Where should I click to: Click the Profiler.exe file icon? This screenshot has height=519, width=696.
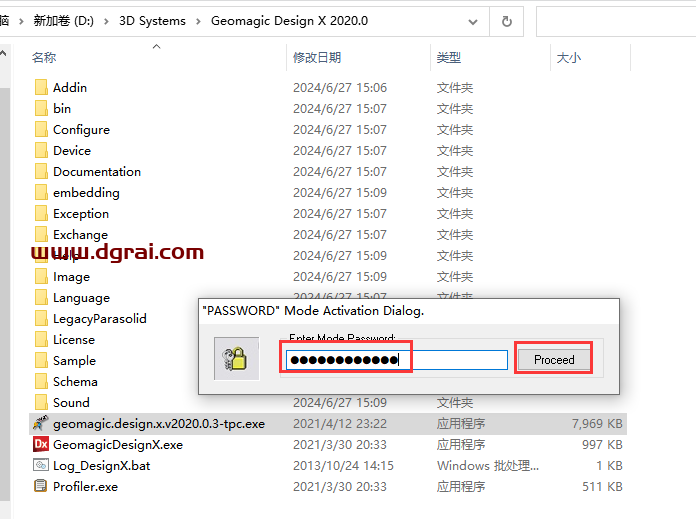pyautogui.click(x=40, y=486)
